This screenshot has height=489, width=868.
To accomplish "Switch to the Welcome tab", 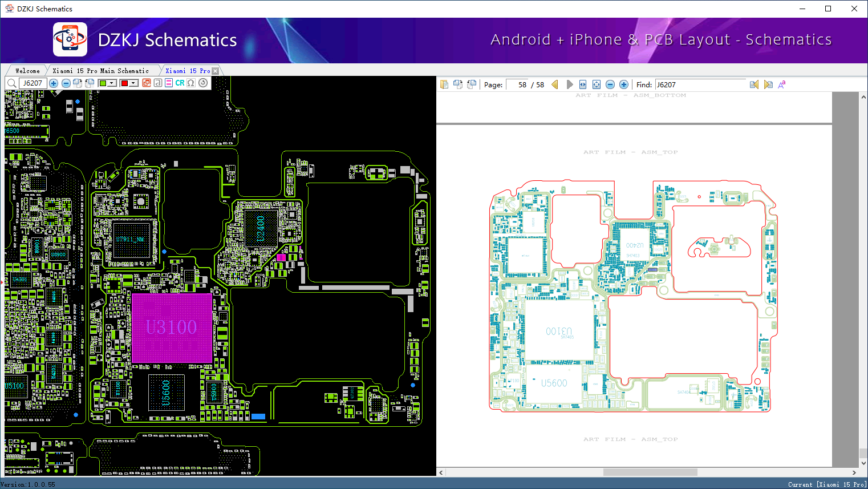I will click(27, 71).
